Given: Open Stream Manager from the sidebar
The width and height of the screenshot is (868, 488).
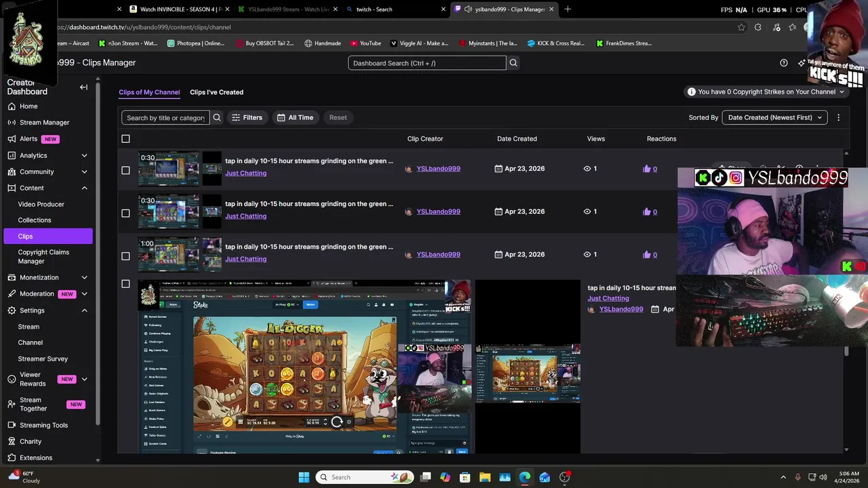Looking at the screenshot, I should tap(44, 123).
